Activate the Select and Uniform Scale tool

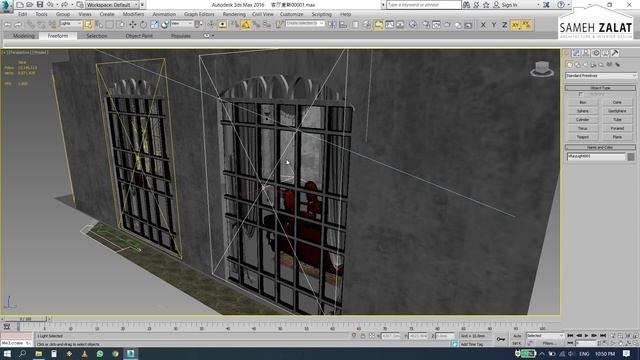(x=154, y=25)
